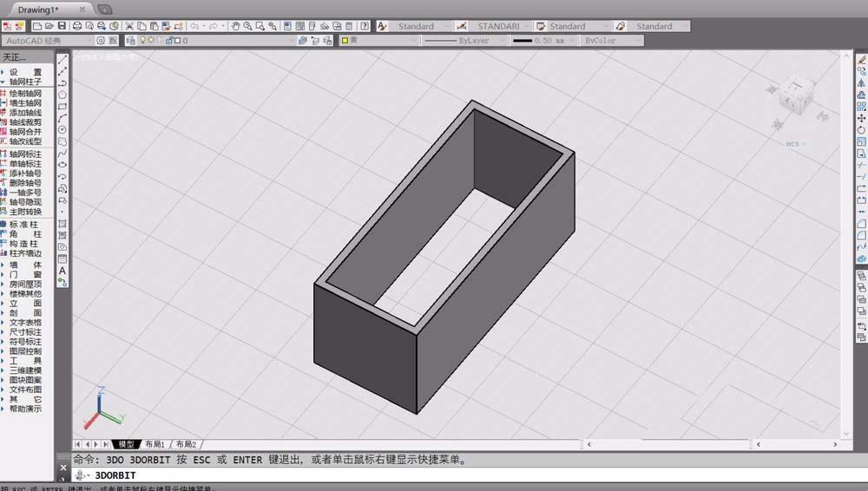Click the yellow color swatch in color control
The image size is (868, 491).
(345, 41)
